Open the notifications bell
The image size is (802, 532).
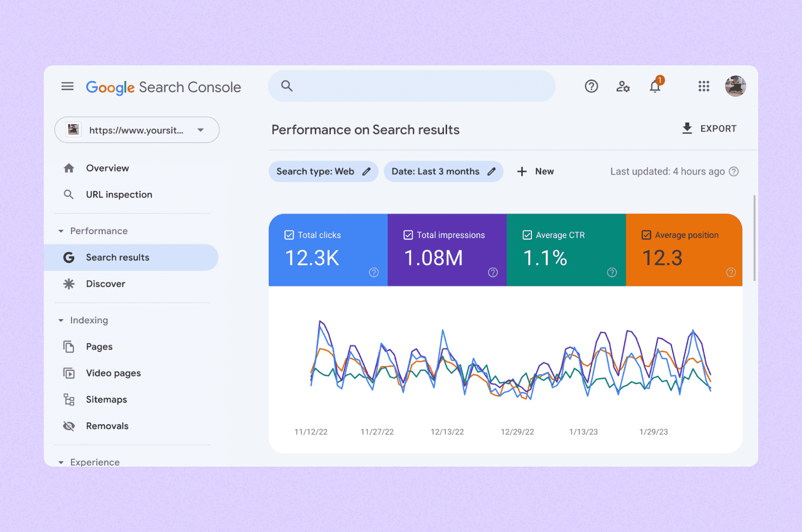655,86
